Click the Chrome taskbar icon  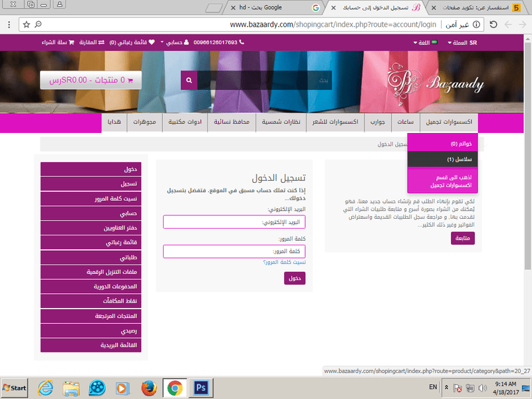(175, 388)
